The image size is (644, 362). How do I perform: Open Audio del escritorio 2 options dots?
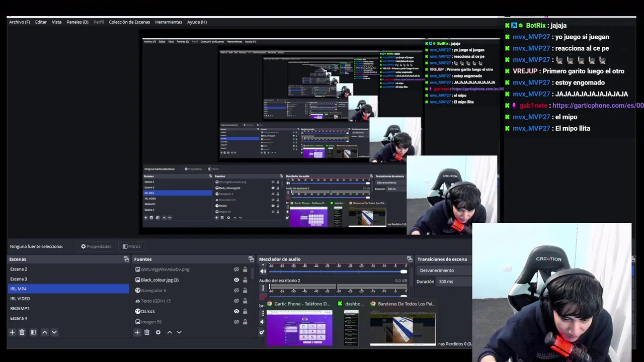coord(263,289)
